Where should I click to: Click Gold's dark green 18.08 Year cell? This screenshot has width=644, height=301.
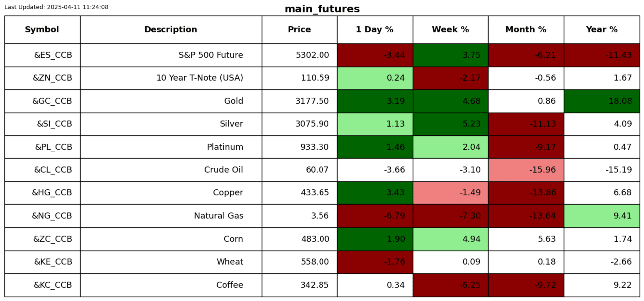[x=602, y=101]
